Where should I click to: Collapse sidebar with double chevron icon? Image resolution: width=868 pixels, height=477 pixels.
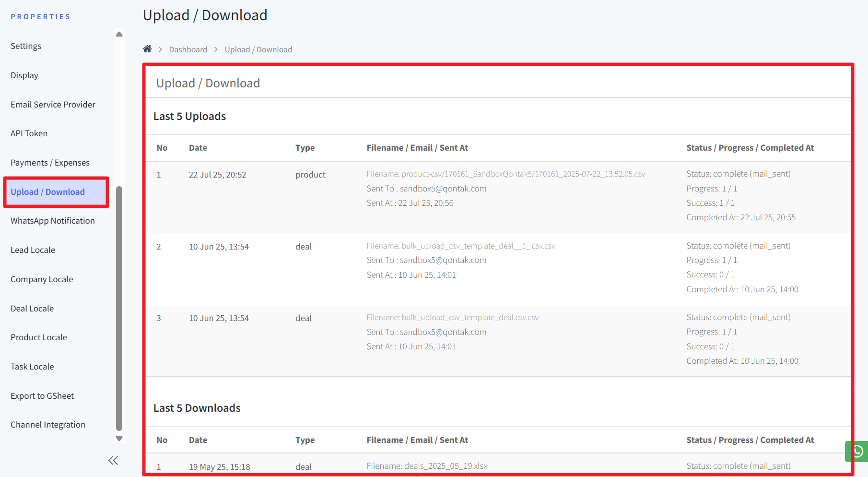coord(113,461)
